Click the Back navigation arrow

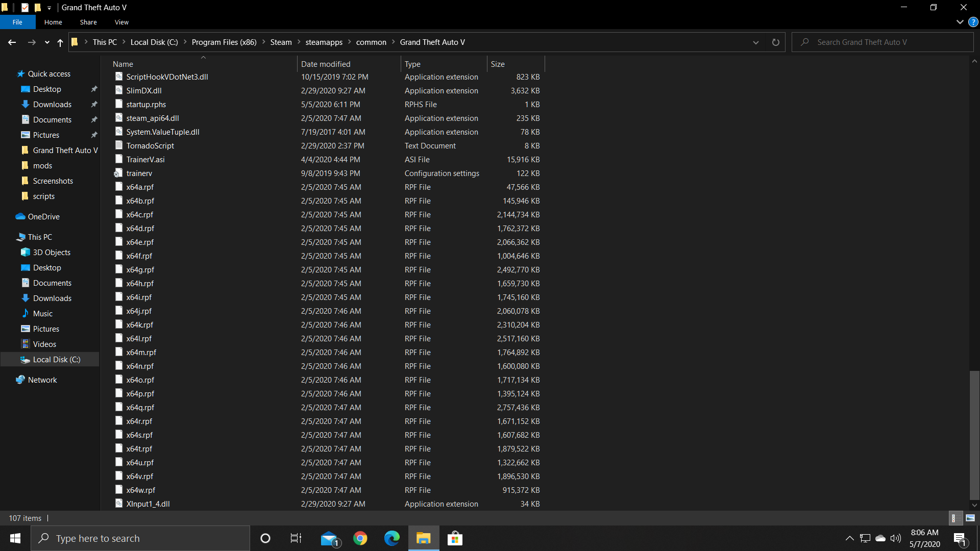(12, 42)
